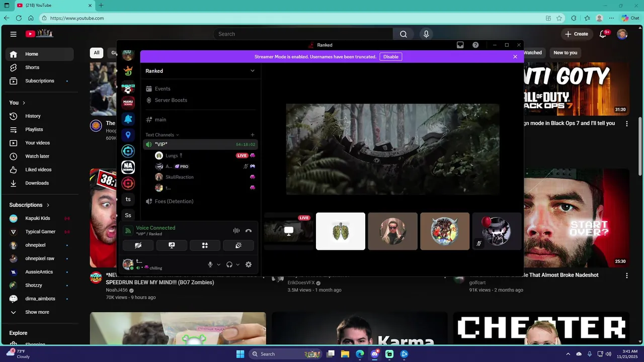Viewport: 644px width, 362px height.
Task: Mute the Discord microphone
Action: click(210, 264)
